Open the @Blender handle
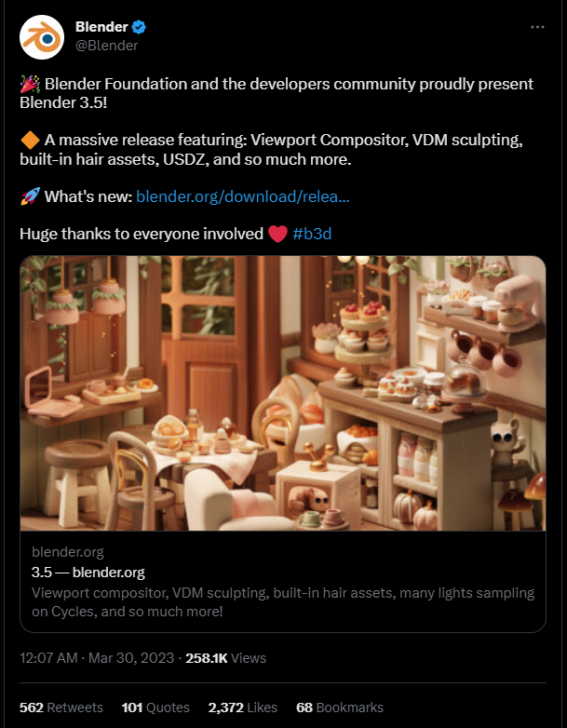 [106, 46]
